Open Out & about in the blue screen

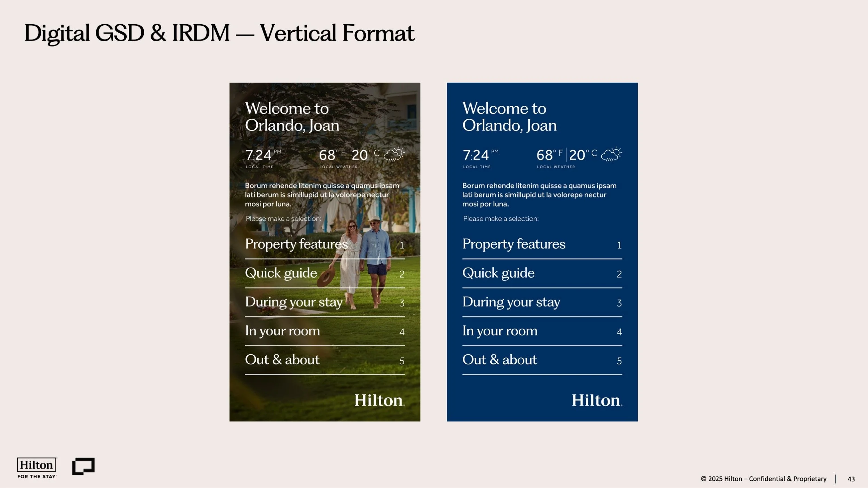point(542,360)
